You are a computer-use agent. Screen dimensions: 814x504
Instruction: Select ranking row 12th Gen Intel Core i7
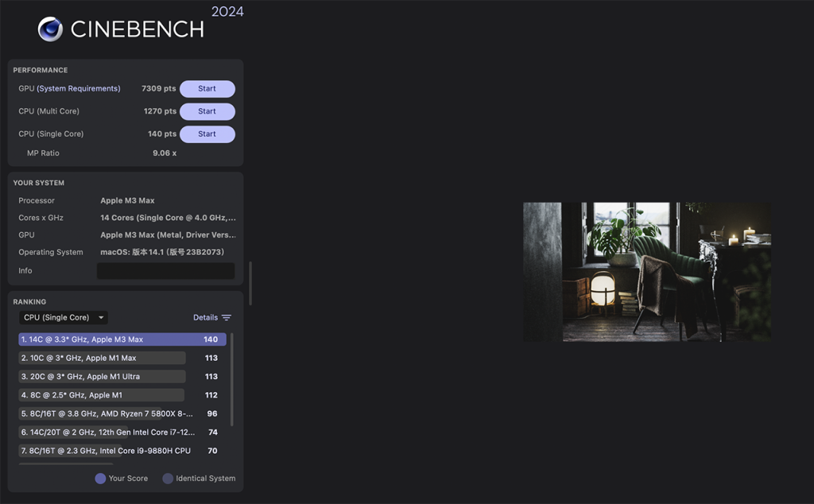(122, 432)
